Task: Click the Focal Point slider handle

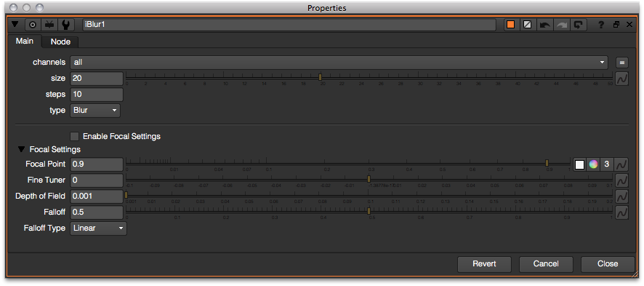Action: point(547,163)
